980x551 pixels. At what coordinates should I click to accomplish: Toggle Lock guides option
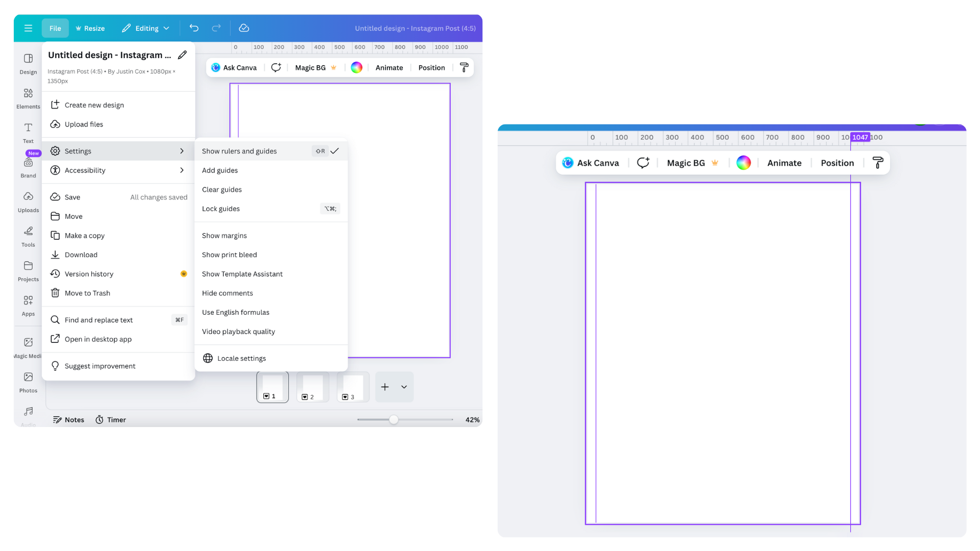click(271, 209)
